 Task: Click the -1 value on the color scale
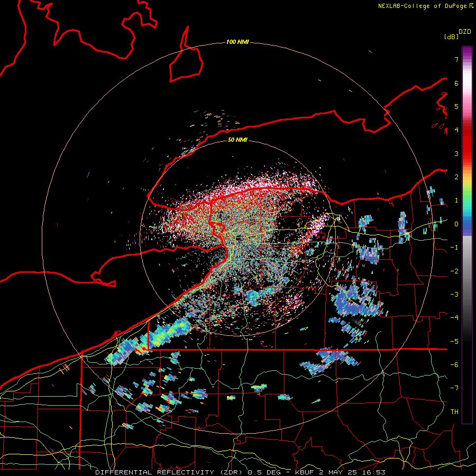pos(454,248)
